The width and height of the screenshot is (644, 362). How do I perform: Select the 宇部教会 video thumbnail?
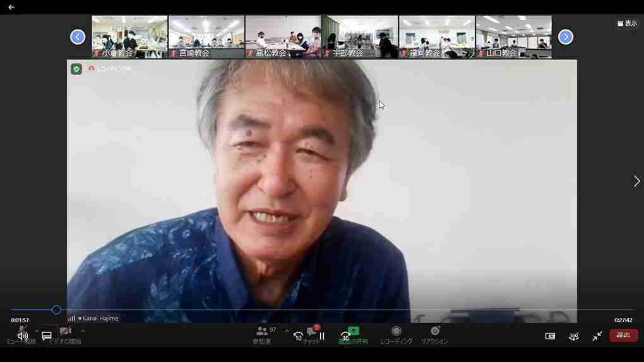pos(360,37)
